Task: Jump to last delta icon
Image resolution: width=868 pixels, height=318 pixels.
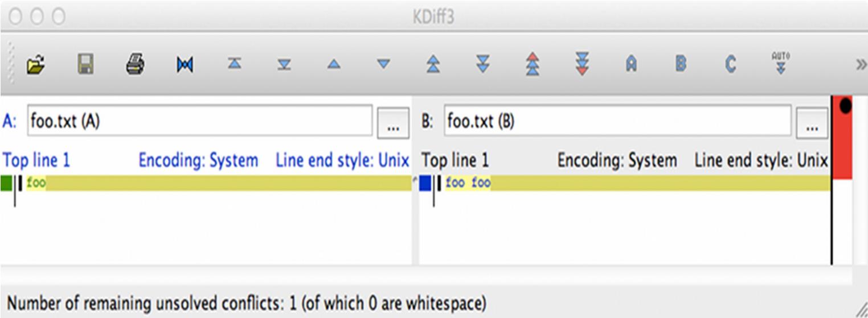Action: click(284, 65)
